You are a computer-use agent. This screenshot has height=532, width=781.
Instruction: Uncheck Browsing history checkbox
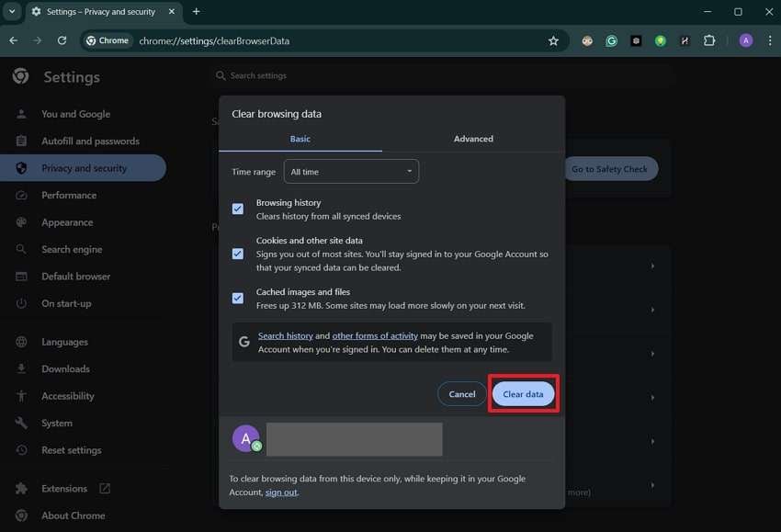238,209
